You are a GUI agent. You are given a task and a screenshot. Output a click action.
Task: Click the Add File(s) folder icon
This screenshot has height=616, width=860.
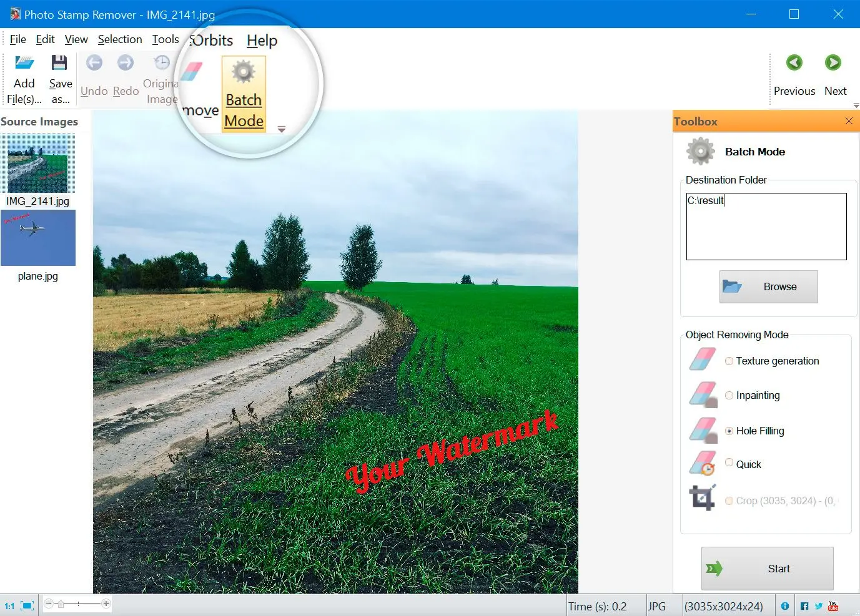[24, 63]
